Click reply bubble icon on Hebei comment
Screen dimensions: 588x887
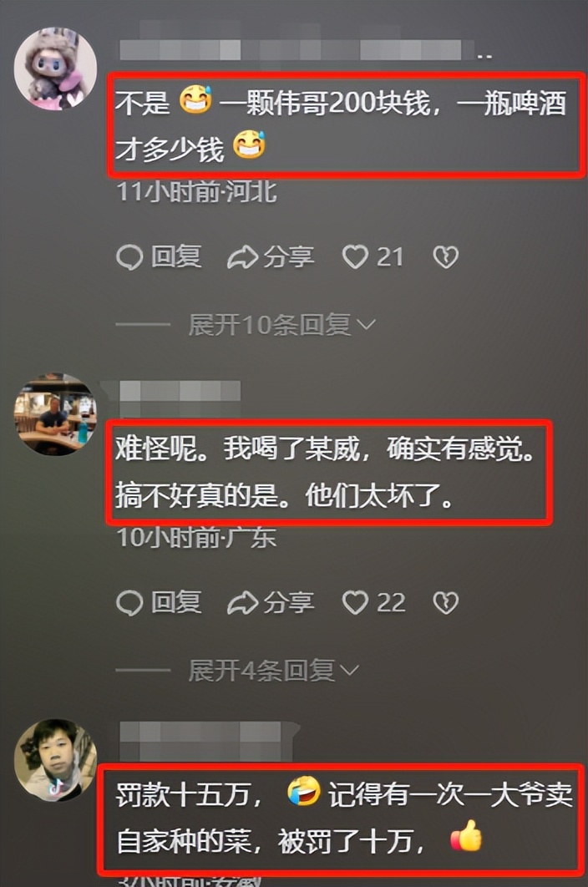[129, 257]
